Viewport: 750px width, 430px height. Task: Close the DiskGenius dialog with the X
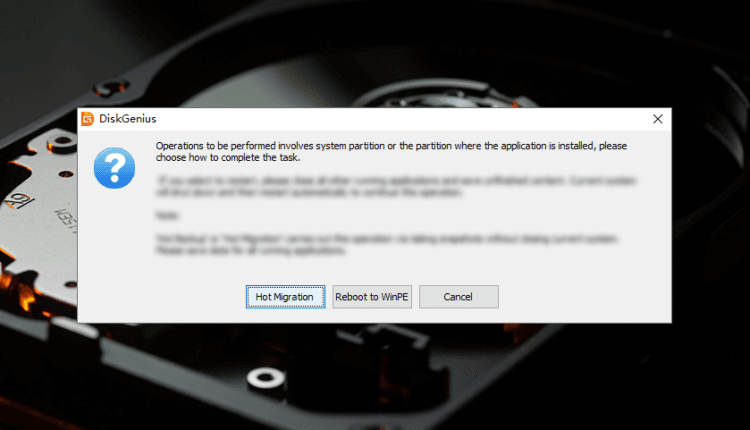pos(658,119)
